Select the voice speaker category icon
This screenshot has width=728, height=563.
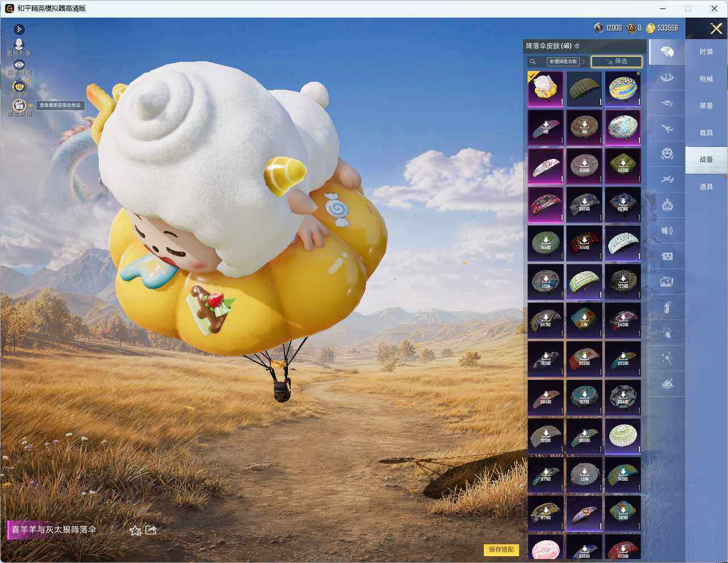(667, 230)
